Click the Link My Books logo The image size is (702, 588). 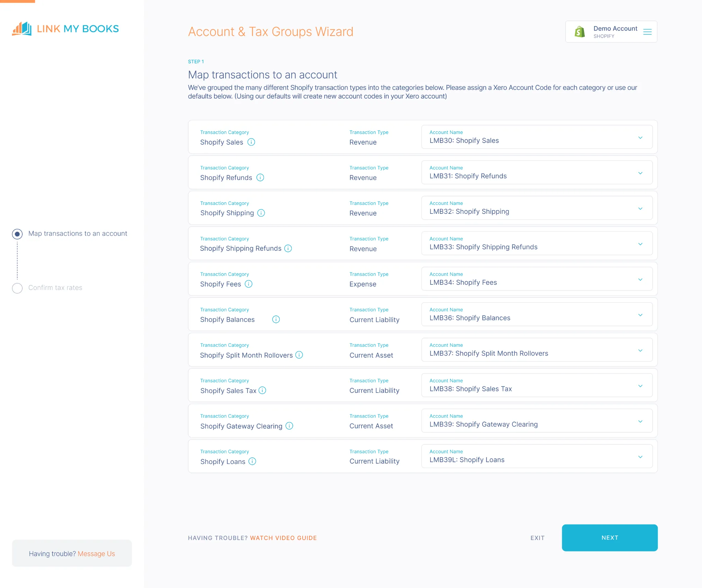65,29
